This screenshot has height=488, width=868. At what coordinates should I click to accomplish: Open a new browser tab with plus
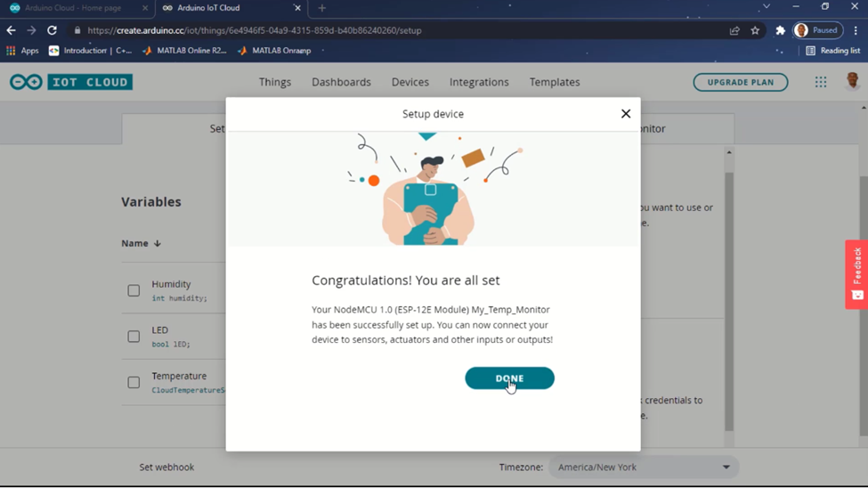321,8
